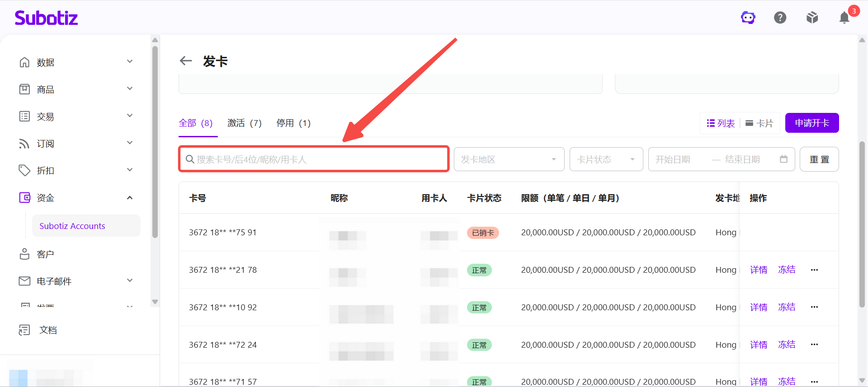
Task: Click the main page vertical scrollbar thumb
Action: click(862, 224)
